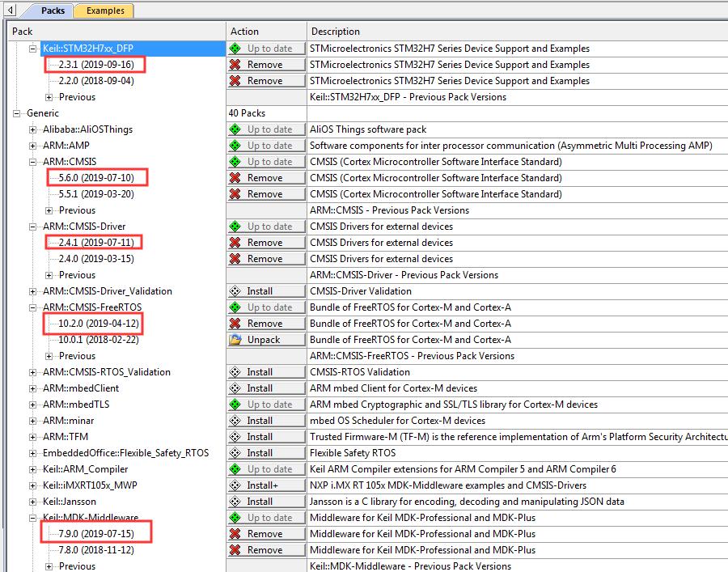Remove CMSIS-Driver version 2.4.0

click(266, 259)
